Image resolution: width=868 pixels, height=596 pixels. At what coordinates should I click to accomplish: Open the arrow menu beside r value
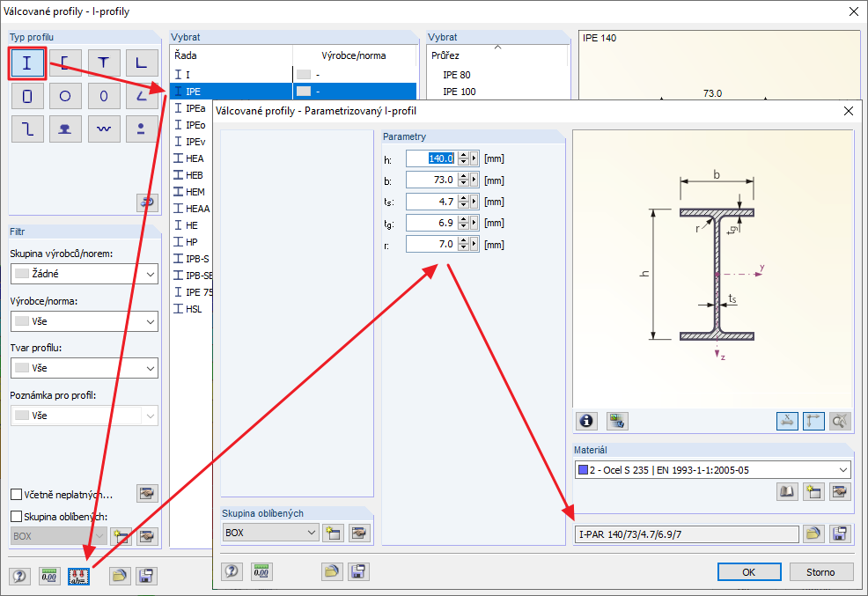click(x=474, y=244)
